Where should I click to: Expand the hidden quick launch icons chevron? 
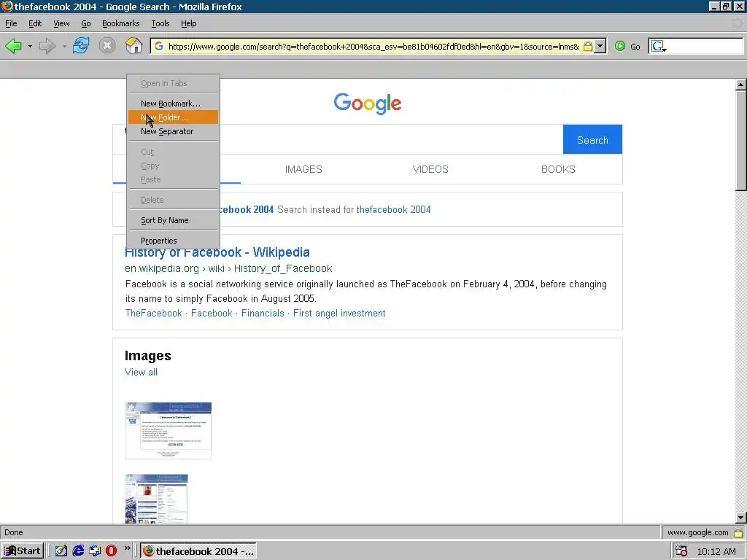(x=127, y=548)
